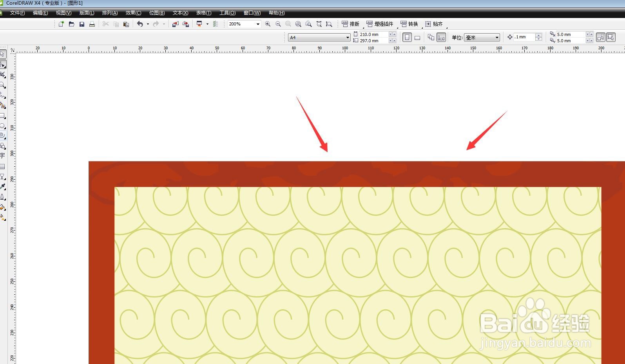Print the document
Screen dimensions: 625x364
[92, 24]
